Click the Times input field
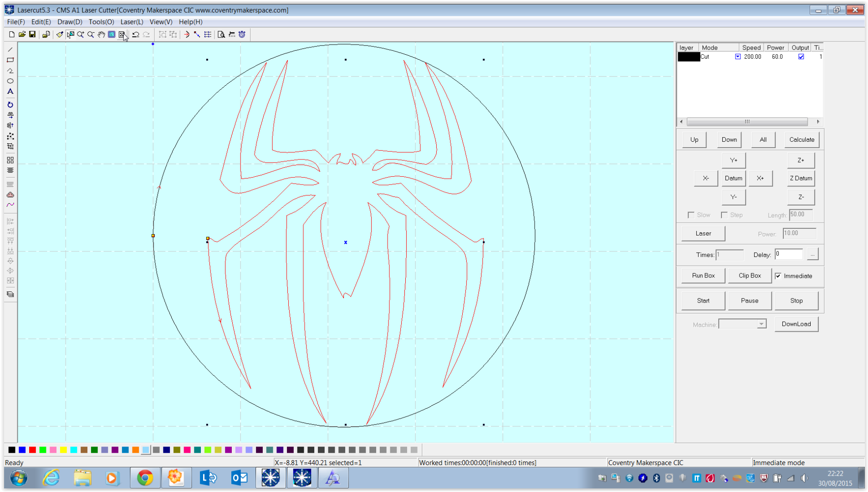The image size is (868, 492). [729, 255]
